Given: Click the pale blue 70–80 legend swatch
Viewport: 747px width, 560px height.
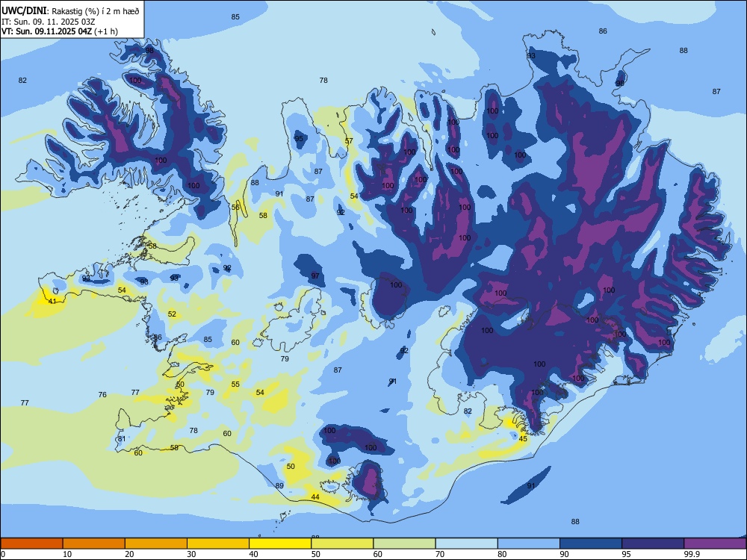Looking at the screenshot, I should 466,544.
